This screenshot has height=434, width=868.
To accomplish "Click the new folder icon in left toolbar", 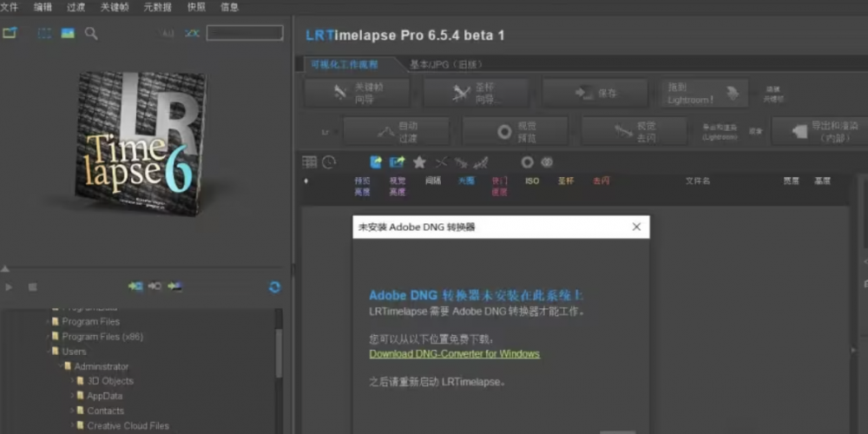I will [x=10, y=33].
